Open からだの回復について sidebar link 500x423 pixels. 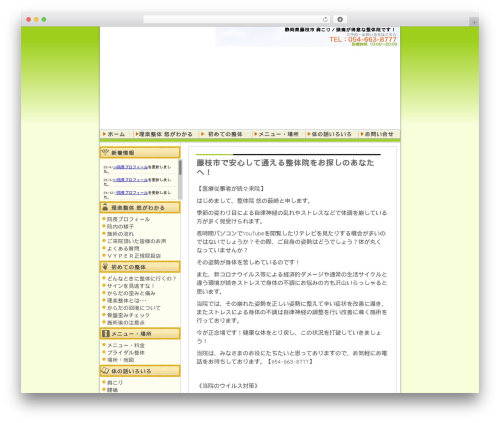(x=134, y=308)
